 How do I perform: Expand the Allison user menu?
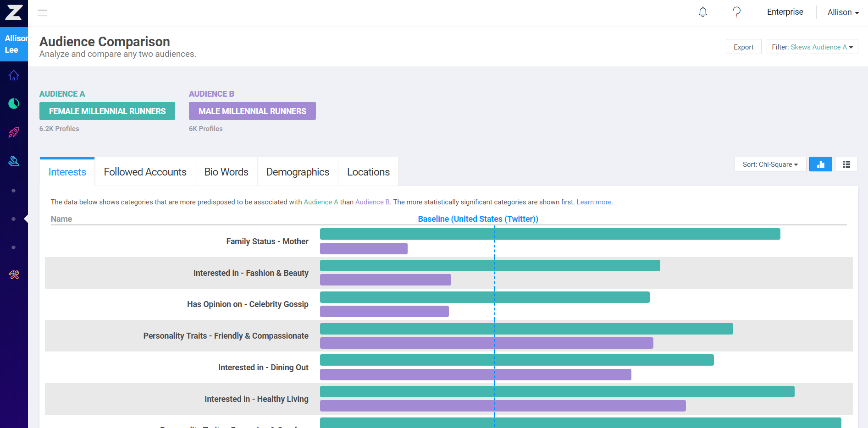pos(843,12)
